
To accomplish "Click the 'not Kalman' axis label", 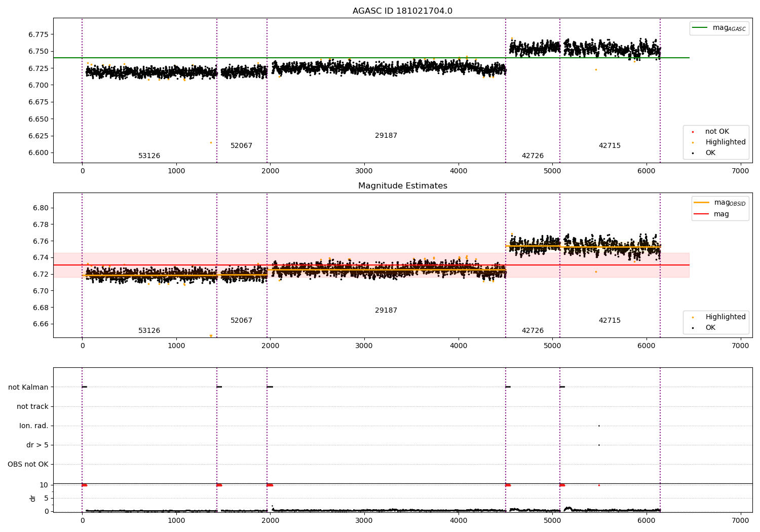I will pos(28,387).
